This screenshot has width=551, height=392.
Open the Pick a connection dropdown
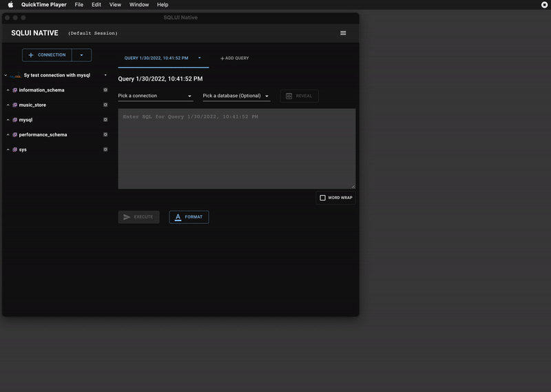pyautogui.click(x=156, y=96)
